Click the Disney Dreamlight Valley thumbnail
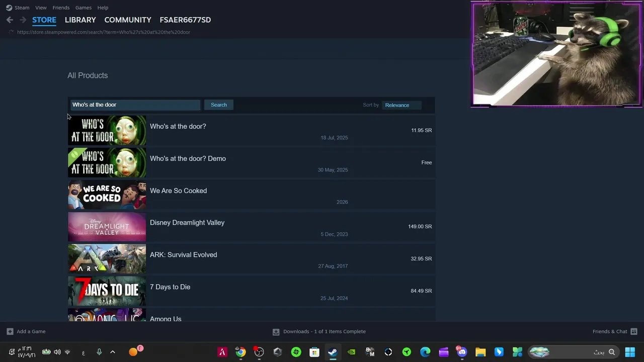The width and height of the screenshot is (644, 362). click(x=107, y=227)
